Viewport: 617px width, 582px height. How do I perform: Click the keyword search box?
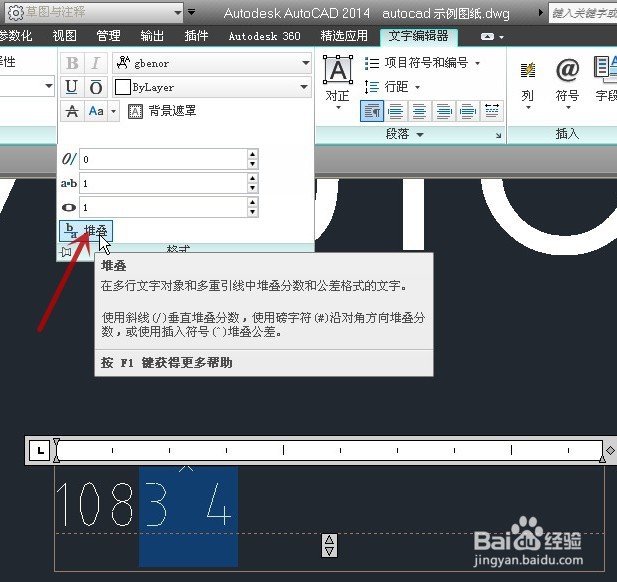583,13
